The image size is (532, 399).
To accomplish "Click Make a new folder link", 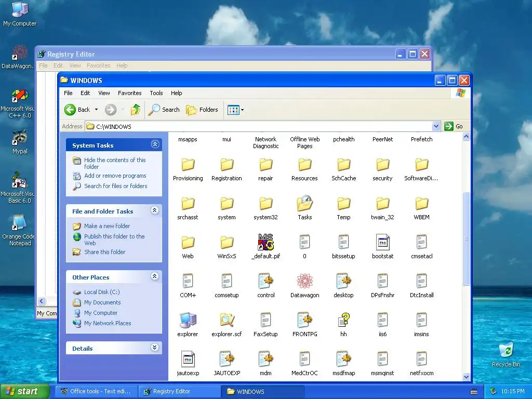I will (107, 226).
